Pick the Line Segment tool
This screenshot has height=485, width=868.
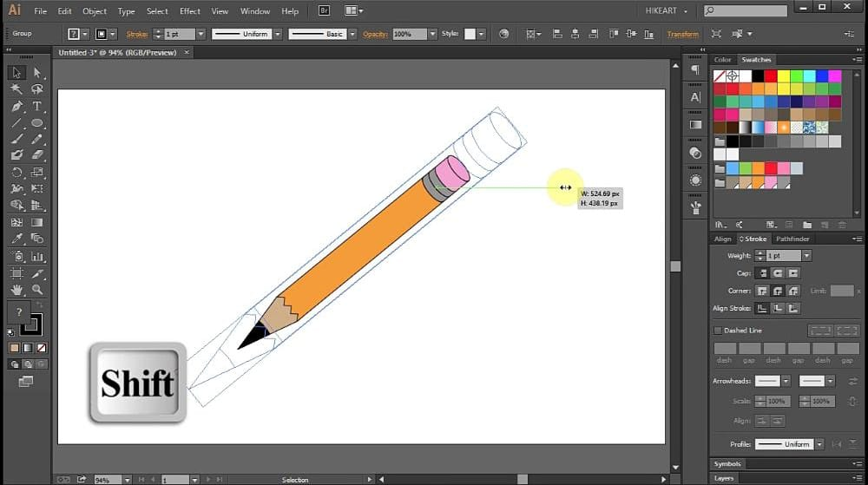coord(16,123)
